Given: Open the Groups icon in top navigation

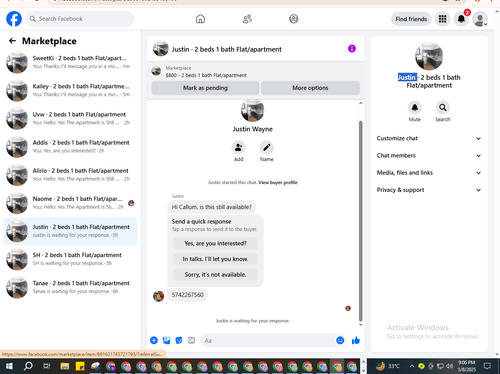Looking at the screenshot, I should (x=294, y=19).
